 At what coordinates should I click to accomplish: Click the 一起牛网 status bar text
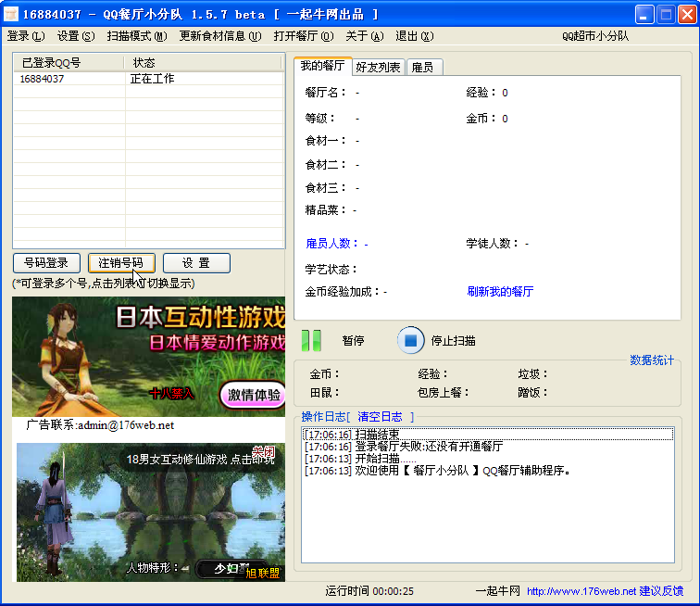pos(498,591)
